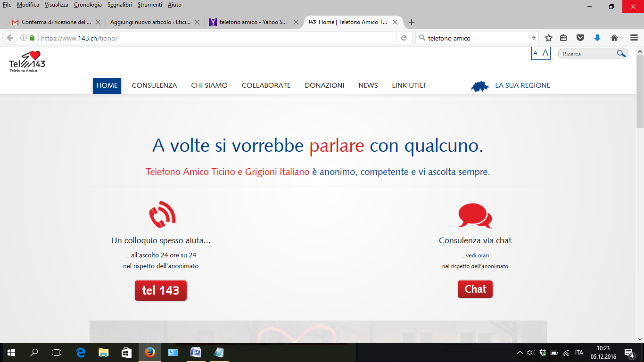644x362 pixels.
Task: Click the Tel 143 Telefono Amico logo
Action: (27, 62)
